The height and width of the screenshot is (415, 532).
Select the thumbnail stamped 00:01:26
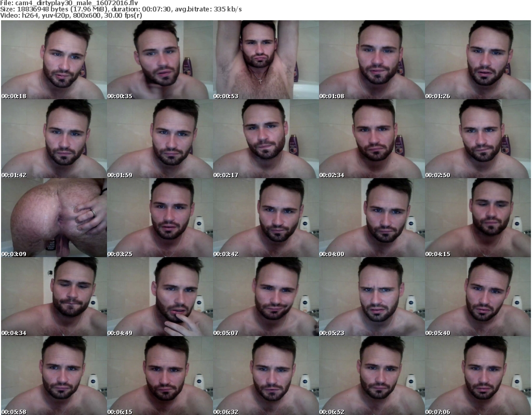(478, 60)
